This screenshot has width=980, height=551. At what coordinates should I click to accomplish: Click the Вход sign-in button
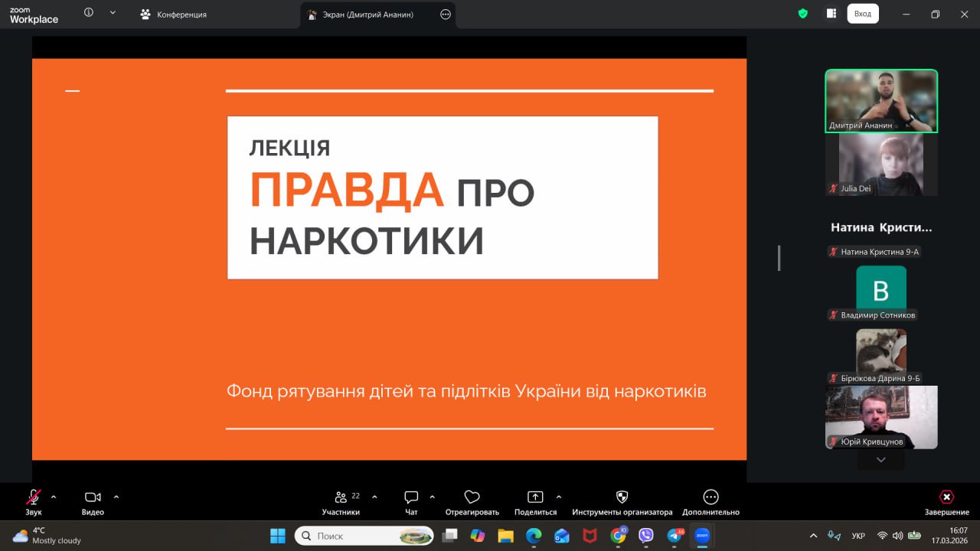click(x=863, y=14)
